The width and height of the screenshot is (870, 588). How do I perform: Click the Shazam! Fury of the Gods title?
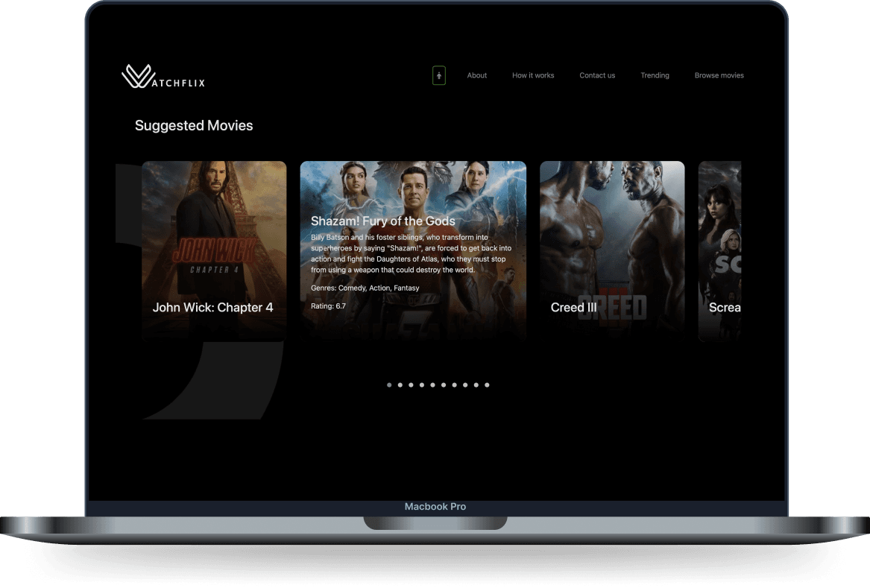[x=383, y=221]
